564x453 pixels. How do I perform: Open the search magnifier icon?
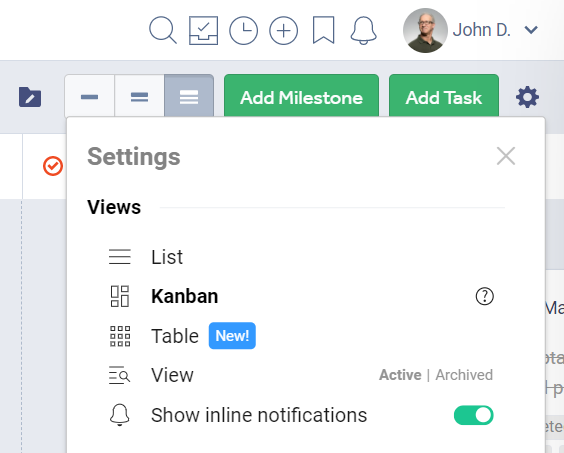tap(163, 30)
